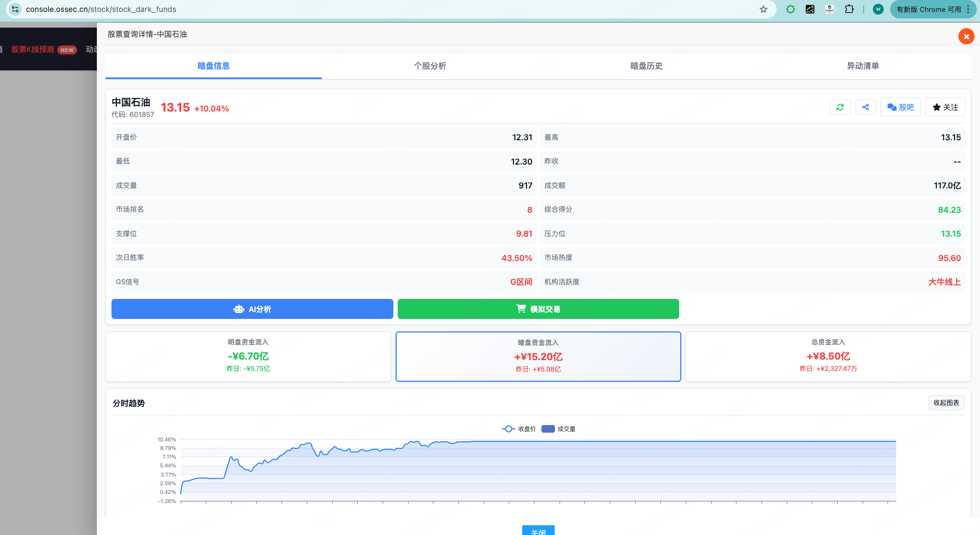
Task: Open the green hexagon browser extension
Action: click(x=791, y=9)
